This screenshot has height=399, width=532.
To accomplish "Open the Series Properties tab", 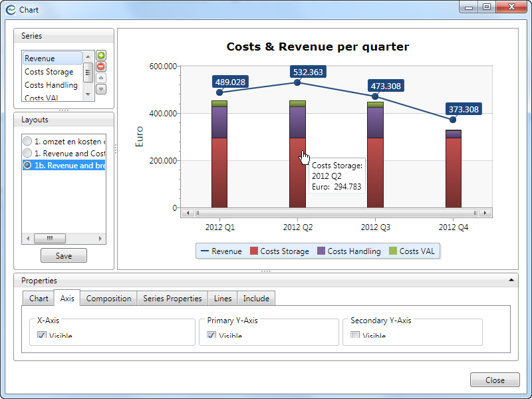I will tap(172, 299).
